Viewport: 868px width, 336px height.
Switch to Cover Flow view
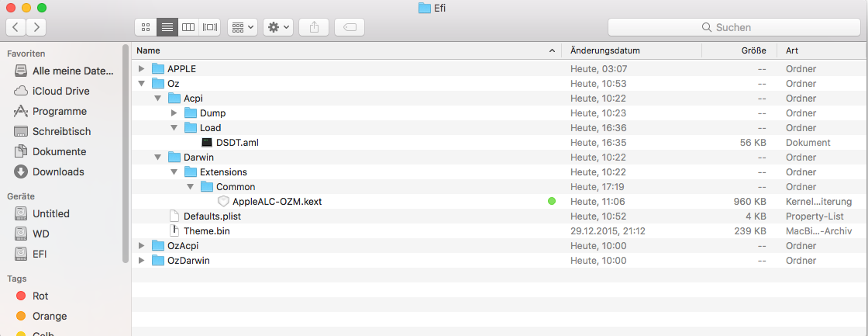tap(210, 26)
